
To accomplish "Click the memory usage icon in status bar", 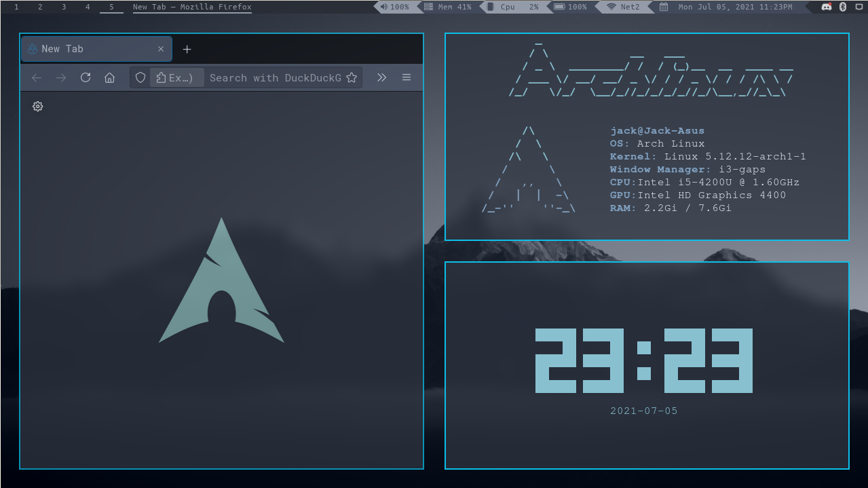I will click(x=428, y=7).
